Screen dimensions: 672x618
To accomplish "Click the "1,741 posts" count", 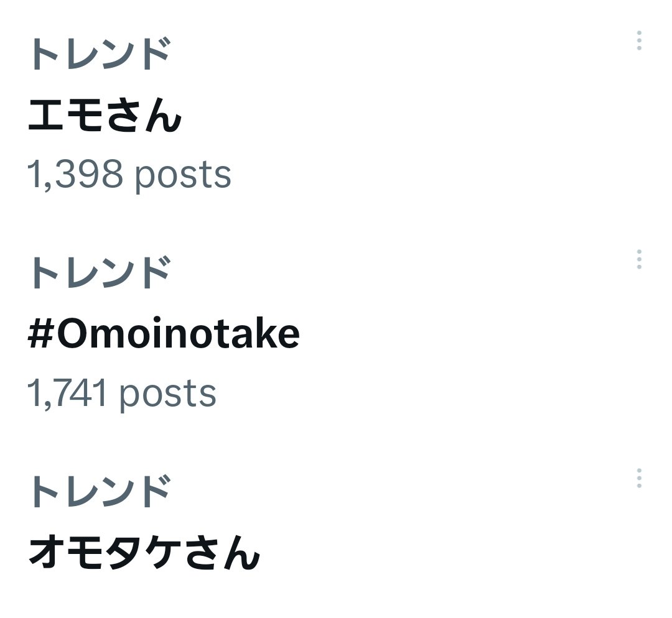I will point(121,394).
